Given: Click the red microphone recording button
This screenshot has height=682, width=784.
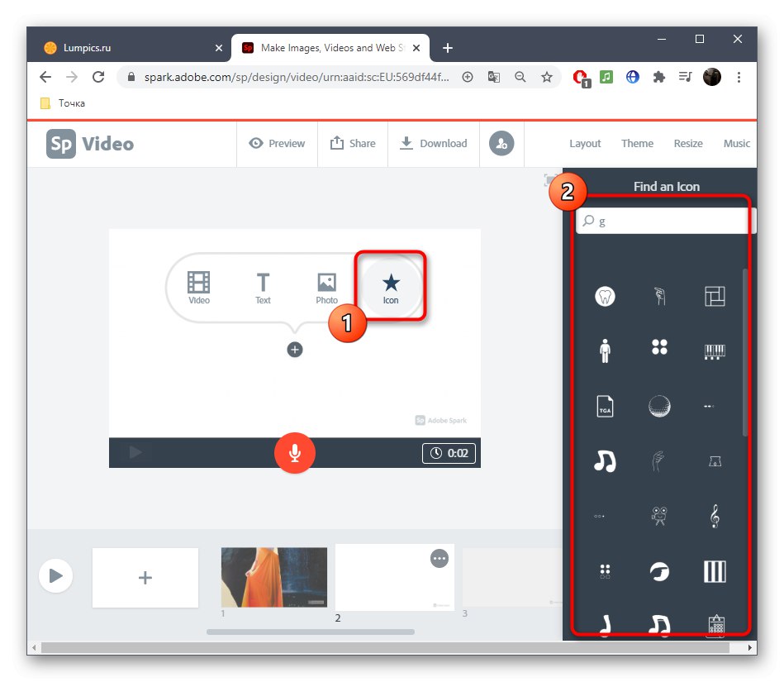Looking at the screenshot, I should point(295,453).
